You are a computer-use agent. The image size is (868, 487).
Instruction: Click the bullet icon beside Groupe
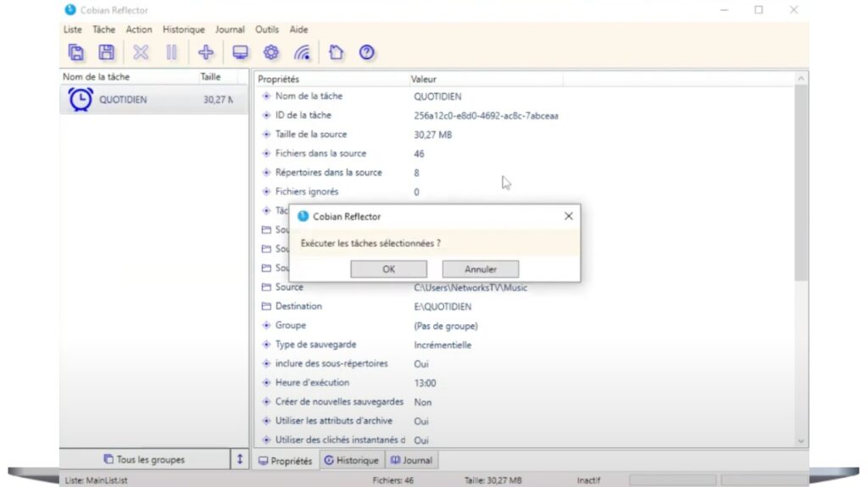pyautogui.click(x=266, y=325)
